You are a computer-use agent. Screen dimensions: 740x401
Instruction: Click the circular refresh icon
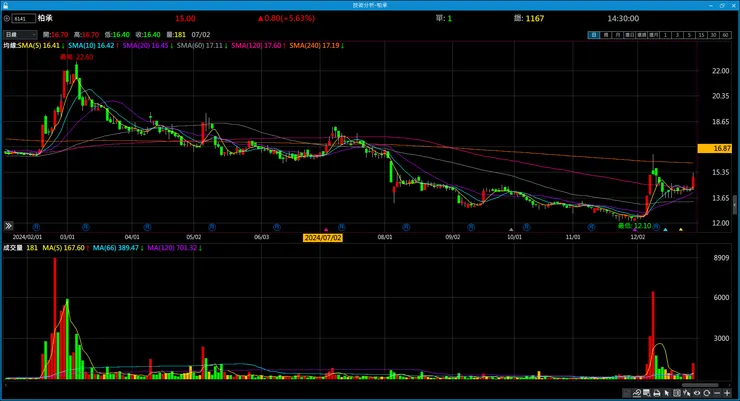(706, 393)
